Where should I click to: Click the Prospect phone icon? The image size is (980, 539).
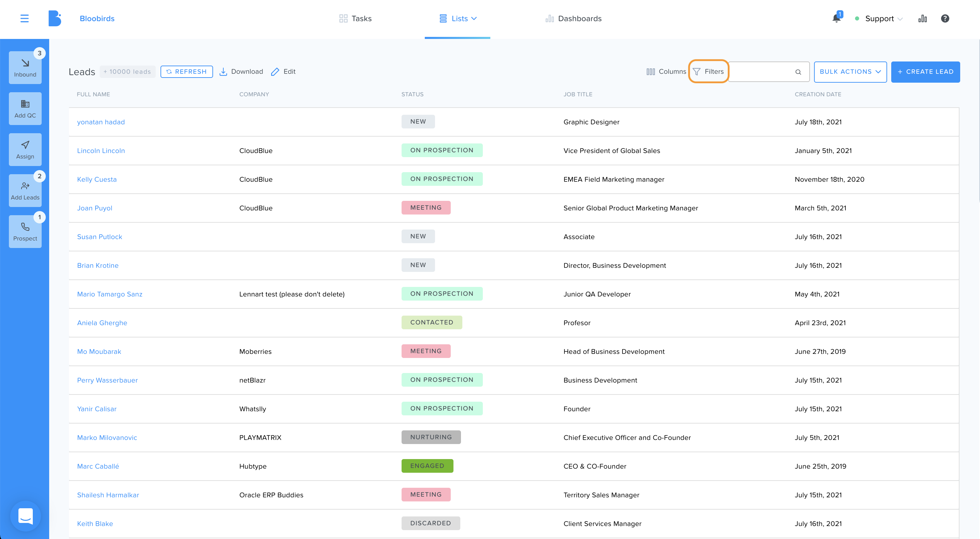click(x=25, y=227)
